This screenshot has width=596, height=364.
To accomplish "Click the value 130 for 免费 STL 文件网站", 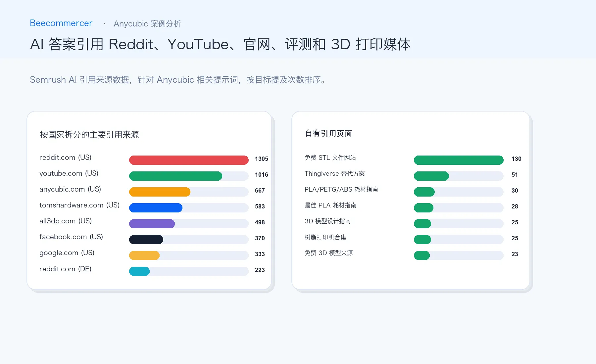I will pos(517,159).
